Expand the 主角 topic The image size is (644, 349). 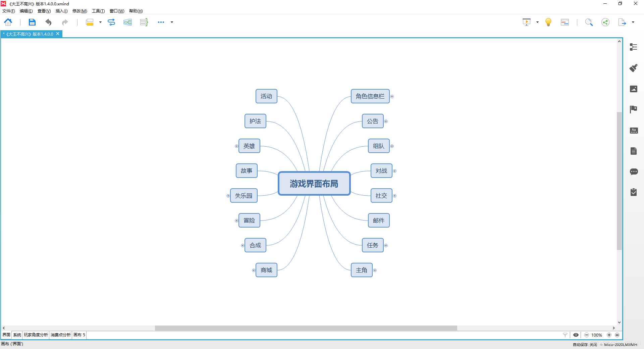point(375,270)
